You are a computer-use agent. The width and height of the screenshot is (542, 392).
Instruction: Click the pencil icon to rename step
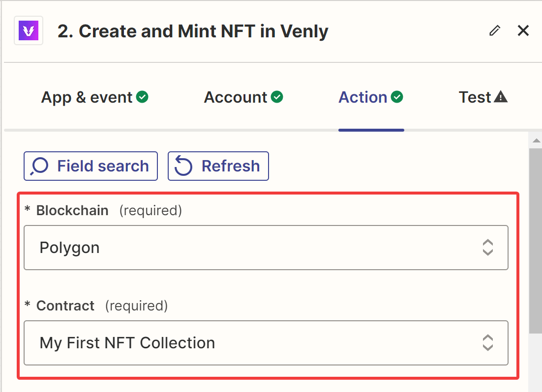495,31
